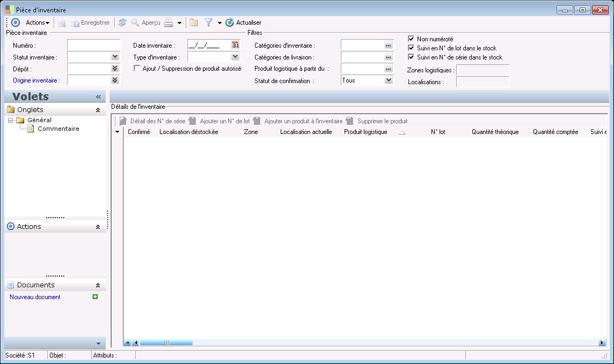
Task: Collapse the Documents section
Action: pos(98,286)
